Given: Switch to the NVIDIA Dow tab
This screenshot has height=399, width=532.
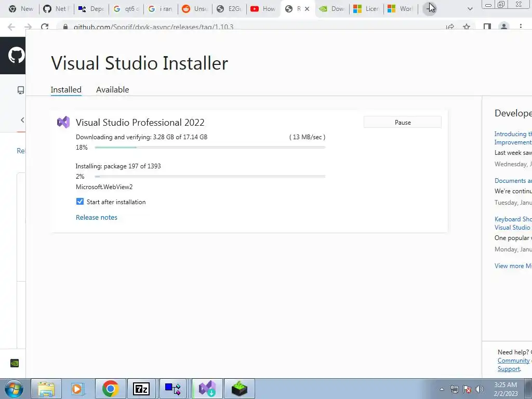Looking at the screenshot, I should click(x=332, y=9).
